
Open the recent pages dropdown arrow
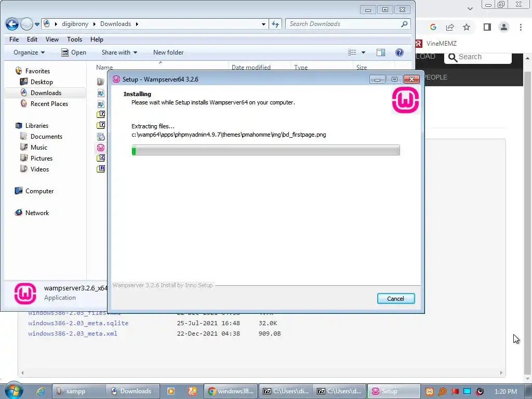(37, 24)
